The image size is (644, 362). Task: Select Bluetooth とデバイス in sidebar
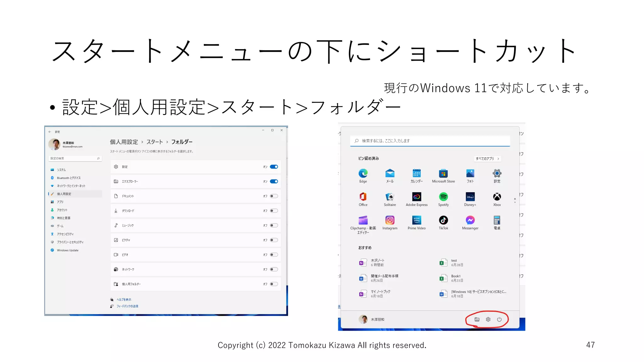75,178
